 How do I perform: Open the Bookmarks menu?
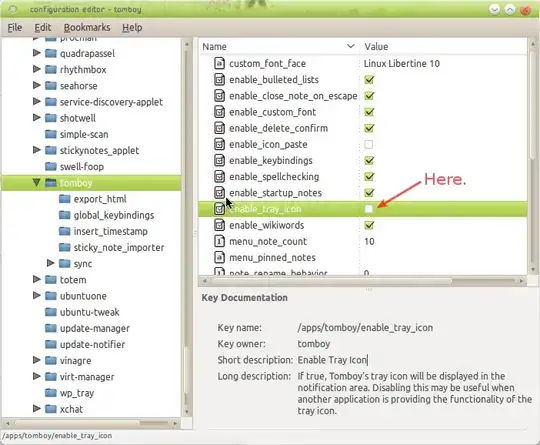tap(87, 28)
